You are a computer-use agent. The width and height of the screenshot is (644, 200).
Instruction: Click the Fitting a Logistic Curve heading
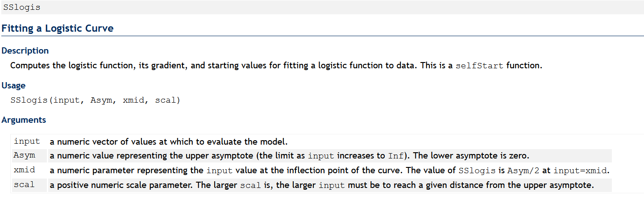[x=58, y=29]
